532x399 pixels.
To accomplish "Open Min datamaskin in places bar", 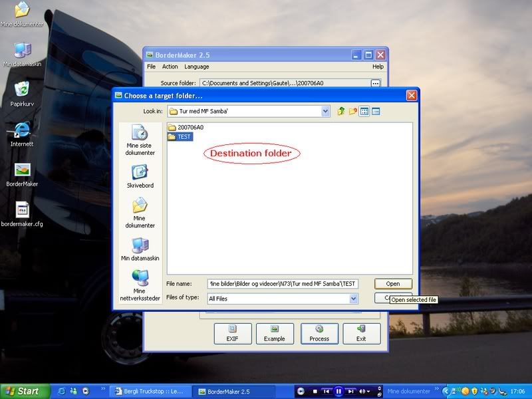I will [x=140, y=249].
